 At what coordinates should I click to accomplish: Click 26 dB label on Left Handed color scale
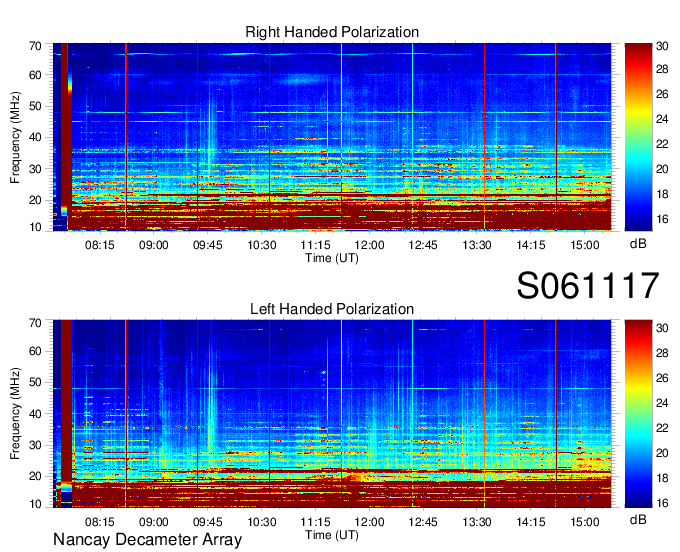662,378
